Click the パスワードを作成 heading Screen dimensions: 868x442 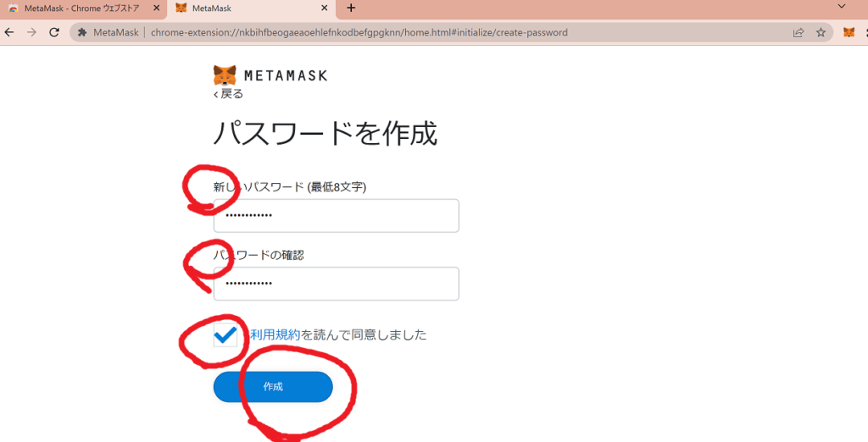(x=325, y=133)
